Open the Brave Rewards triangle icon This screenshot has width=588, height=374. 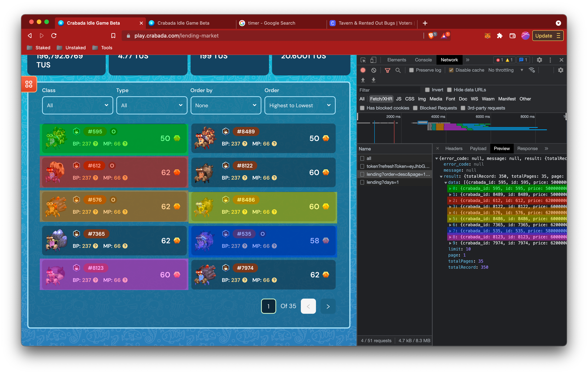(x=444, y=36)
